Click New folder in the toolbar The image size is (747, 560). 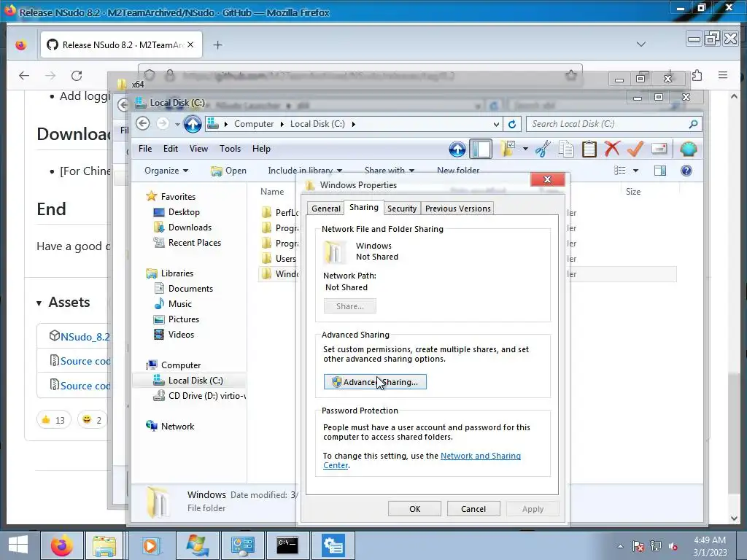point(458,171)
